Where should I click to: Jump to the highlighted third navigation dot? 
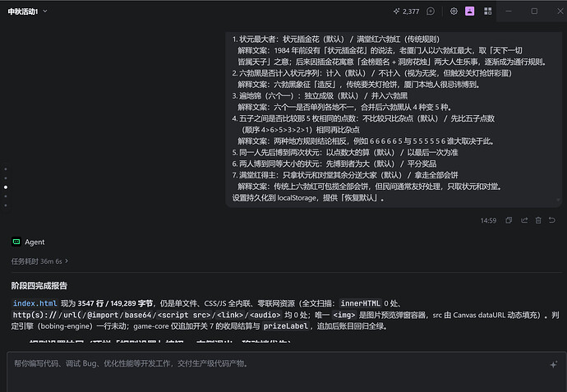click(6, 187)
